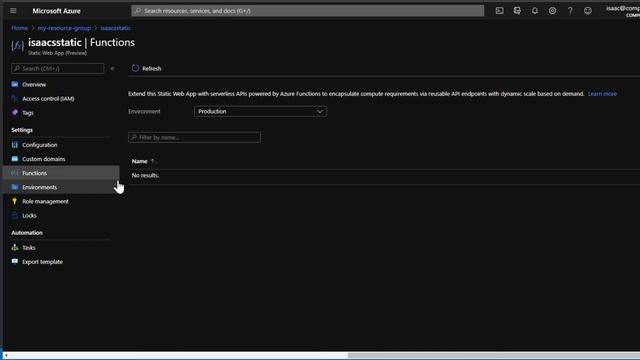
Task: Open the Help question mark
Action: coord(570,11)
